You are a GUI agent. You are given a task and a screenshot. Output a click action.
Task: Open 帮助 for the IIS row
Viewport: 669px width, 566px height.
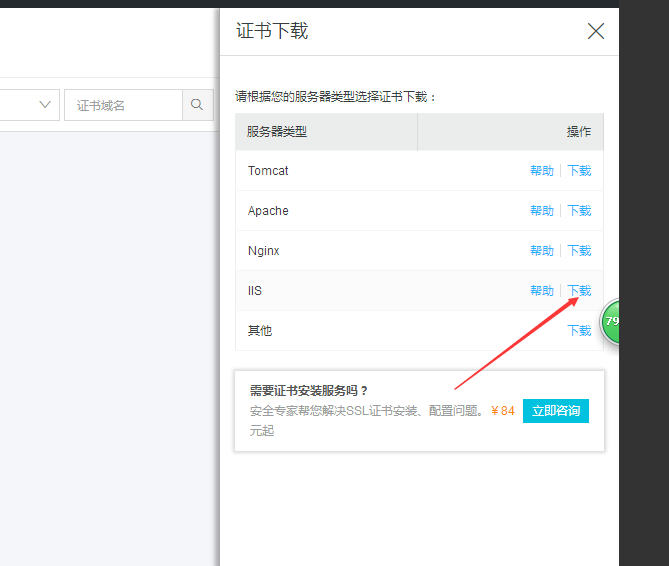[541, 291]
